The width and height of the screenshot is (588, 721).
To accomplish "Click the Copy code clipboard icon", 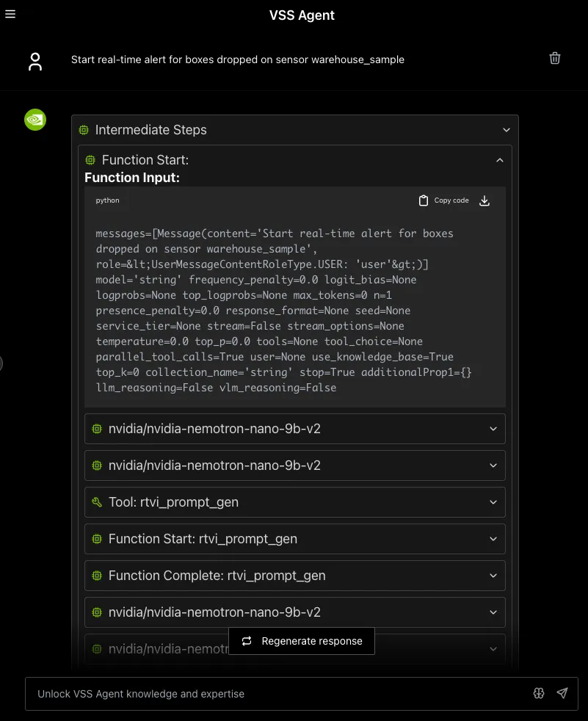I will [x=423, y=200].
